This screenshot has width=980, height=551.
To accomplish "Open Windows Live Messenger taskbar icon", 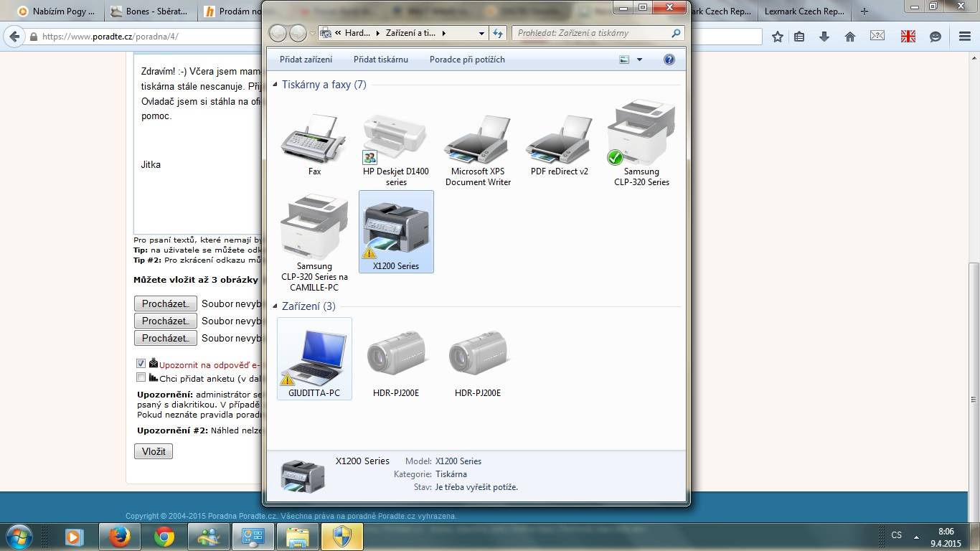I will coord(209,537).
